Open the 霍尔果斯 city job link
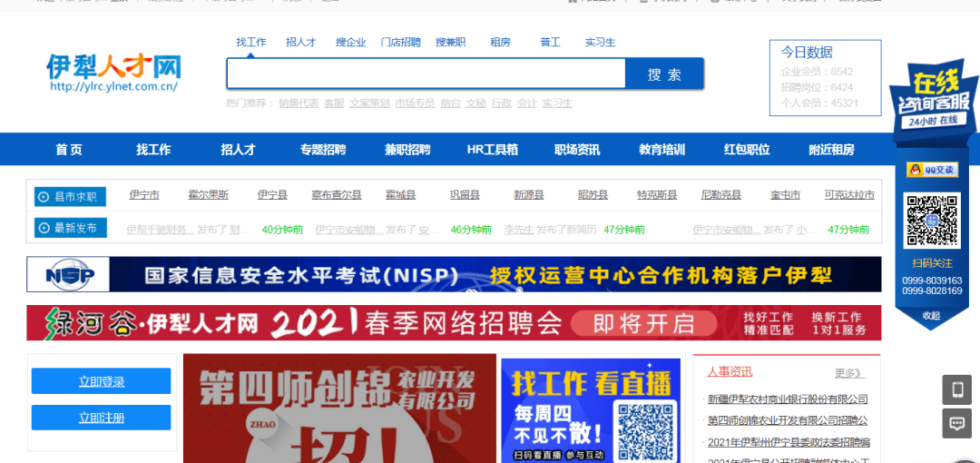The height and width of the screenshot is (463, 980). coord(208,194)
